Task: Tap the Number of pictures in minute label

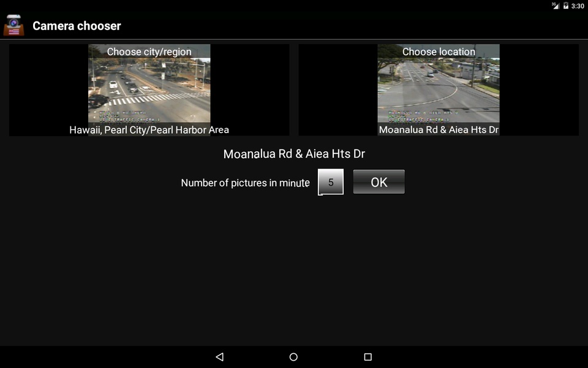Action: tap(245, 183)
